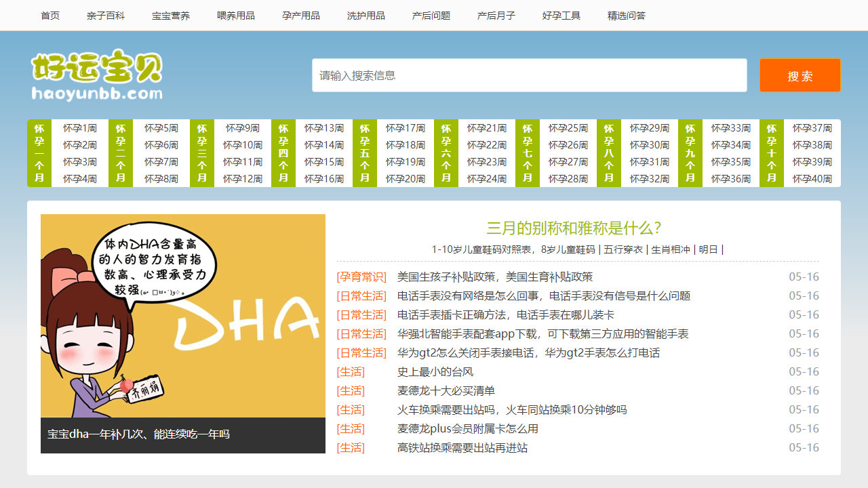868x488 pixels.
Task: Open the 怀孕40周 link
Action: (812, 179)
